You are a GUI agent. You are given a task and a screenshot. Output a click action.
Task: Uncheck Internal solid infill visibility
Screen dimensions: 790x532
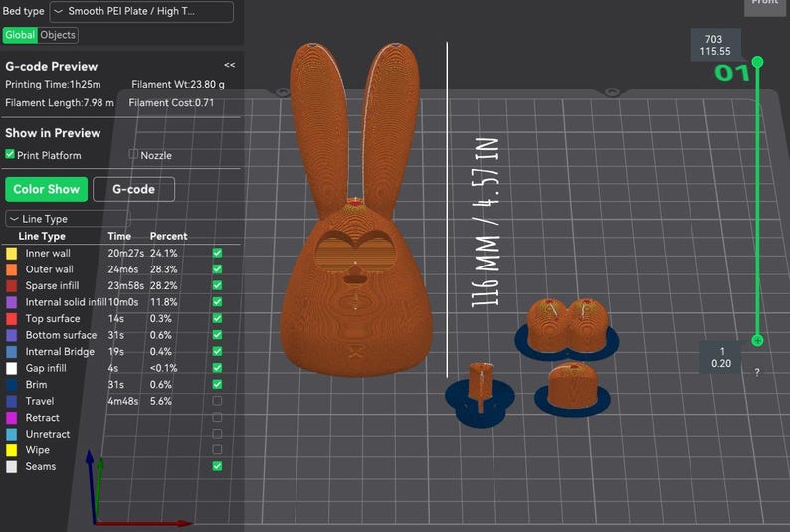[x=217, y=302]
